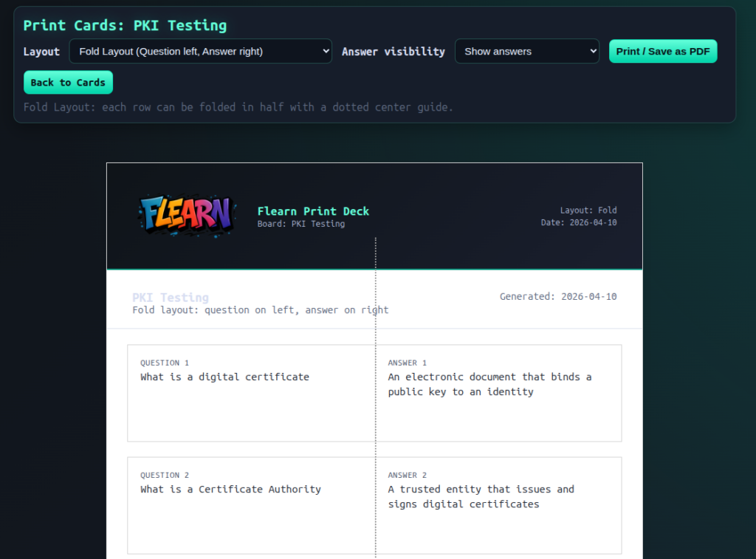Click the Layout: Fold header text
This screenshot has width=756, height=559.
(x=588, y=210)
